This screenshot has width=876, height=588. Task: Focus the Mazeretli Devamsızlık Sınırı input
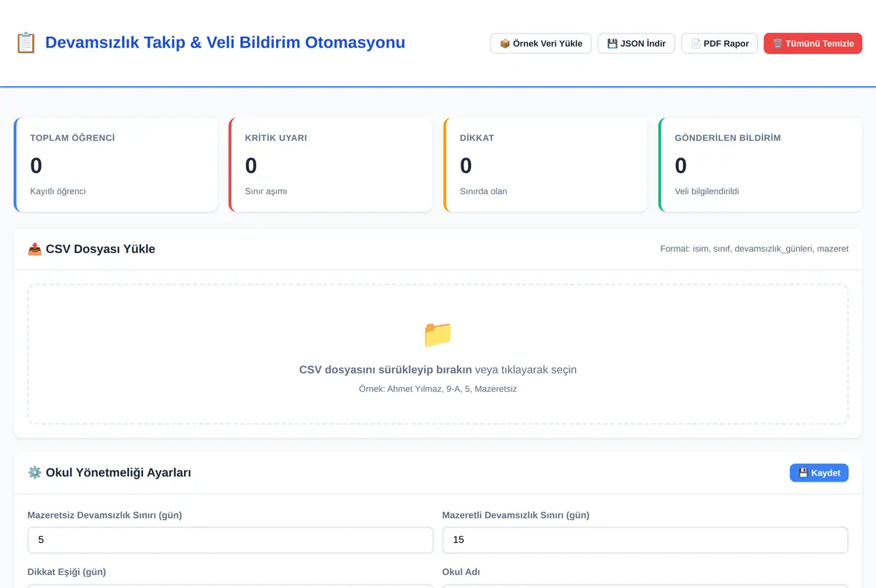click(x=645, y=540)
